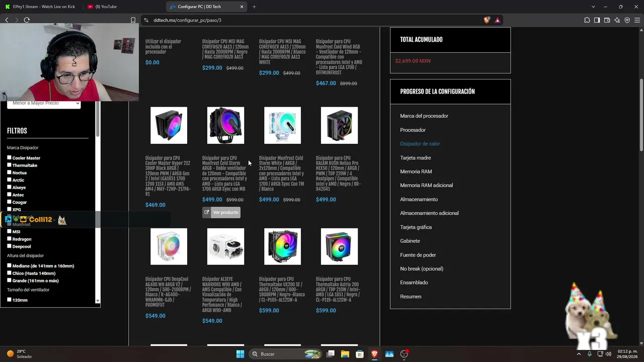This screenshot has width=644, height=362.
Task: Open the Leo AI sparkle icon
Action: tap(617, 20)
